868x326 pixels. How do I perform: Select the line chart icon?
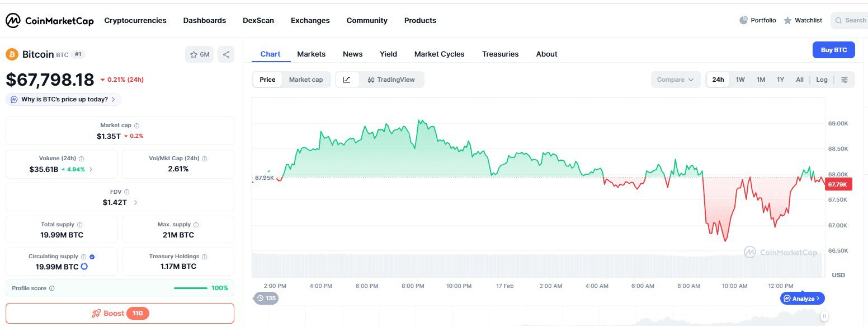click(x=347, y=80)
